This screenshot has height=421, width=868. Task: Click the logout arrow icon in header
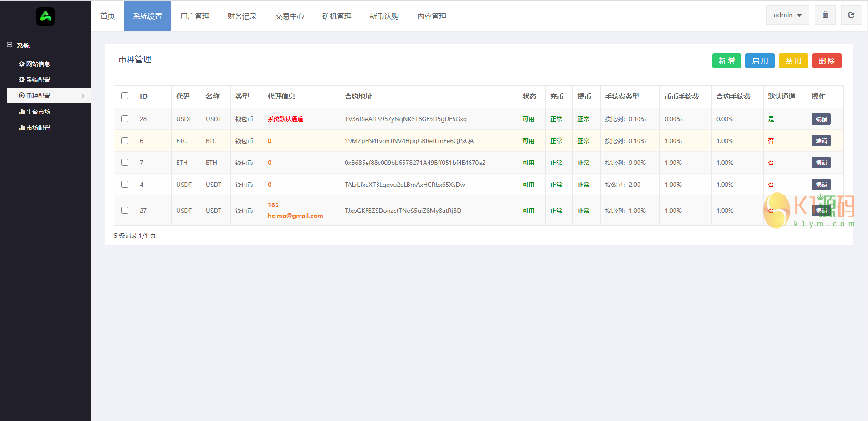click(851, 15)
